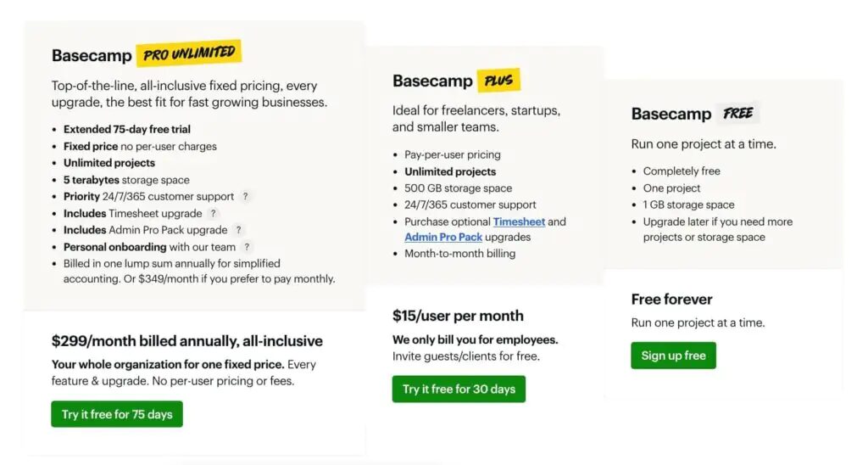Click Basecamp title in Pro Unlimited card
The width and height of the screenshot is (868, 465).
click(92, 55)
